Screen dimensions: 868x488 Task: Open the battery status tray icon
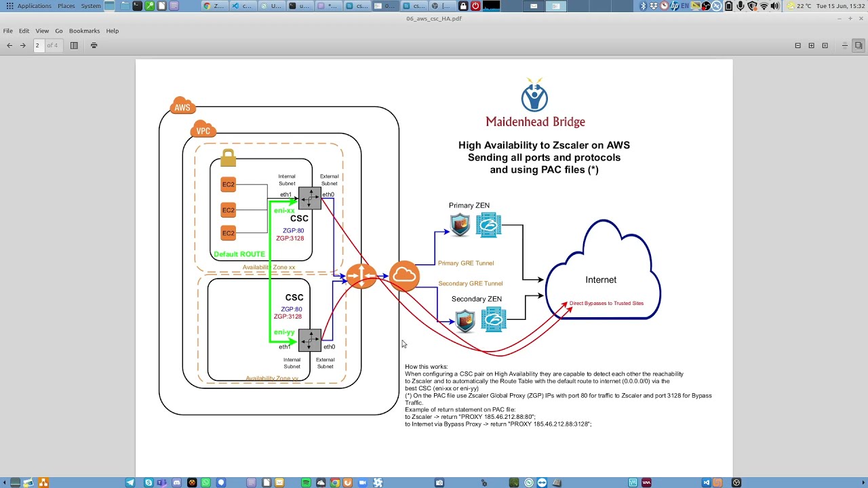(729, 6)
